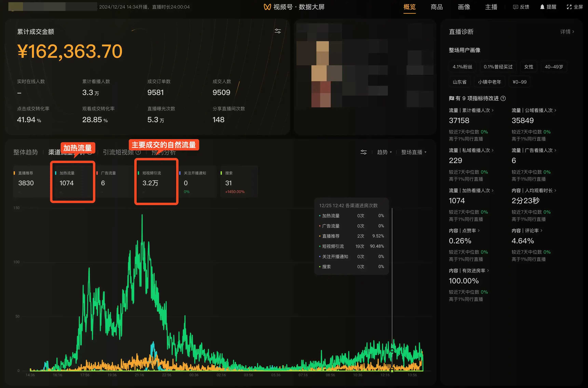Image resolution: width=588 pixels, height=388 pixels.
Task: Open the 整场直播 dropdown
Action: point(414,152)
